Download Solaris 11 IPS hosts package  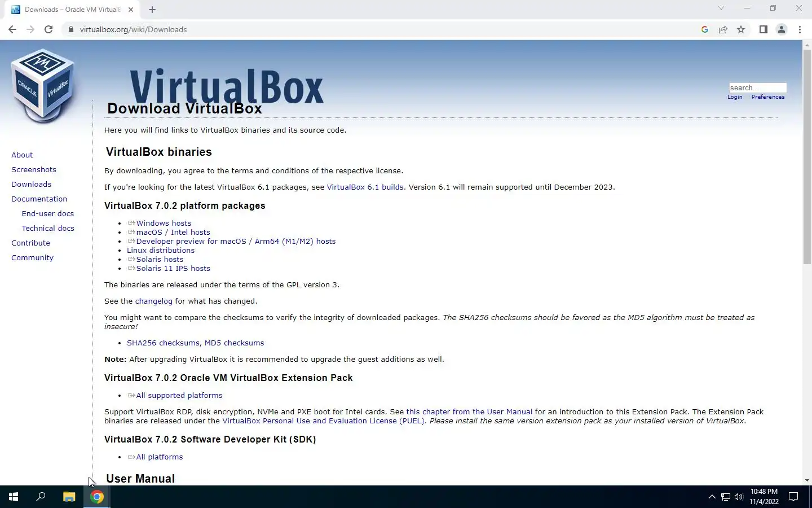click(x=173, y=268)
